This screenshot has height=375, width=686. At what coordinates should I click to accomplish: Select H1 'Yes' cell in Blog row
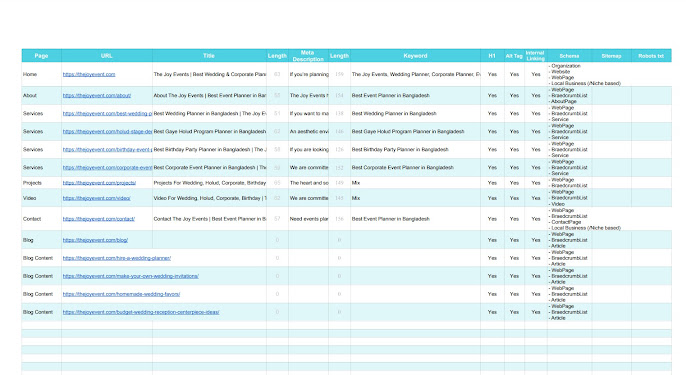click(x=492, y=240)
